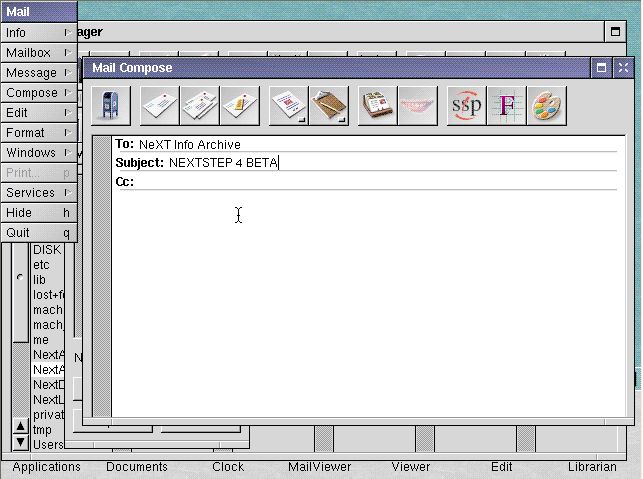Select tmp in the file list
Screen dimensions: 643x479
(48, 430)
